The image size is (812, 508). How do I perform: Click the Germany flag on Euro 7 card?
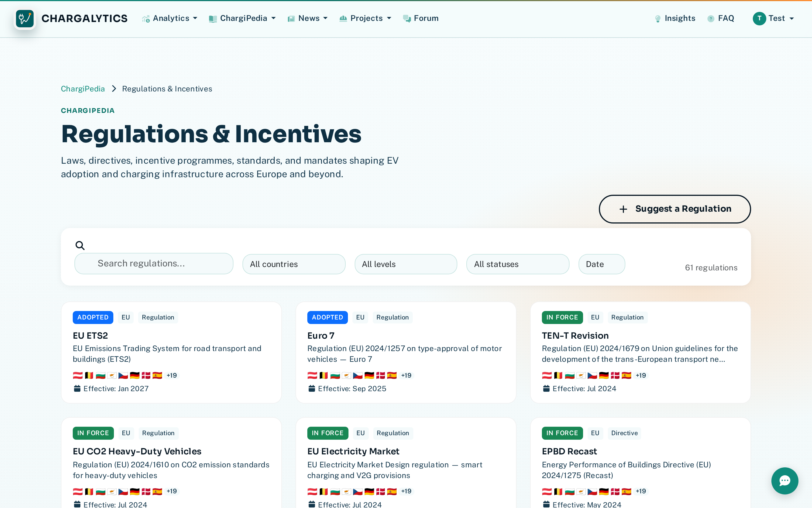click(x=369, y=375)
